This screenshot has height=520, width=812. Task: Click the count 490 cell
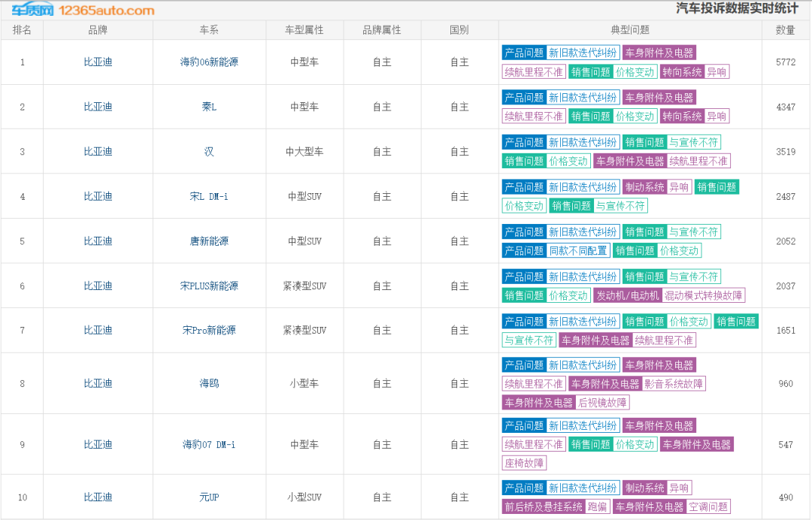pyautogui.click(x=786, y=497)
